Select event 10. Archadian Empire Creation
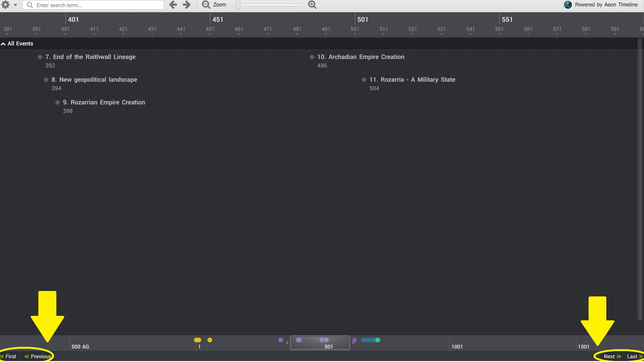The image size is (644, 362). (360, 57)
